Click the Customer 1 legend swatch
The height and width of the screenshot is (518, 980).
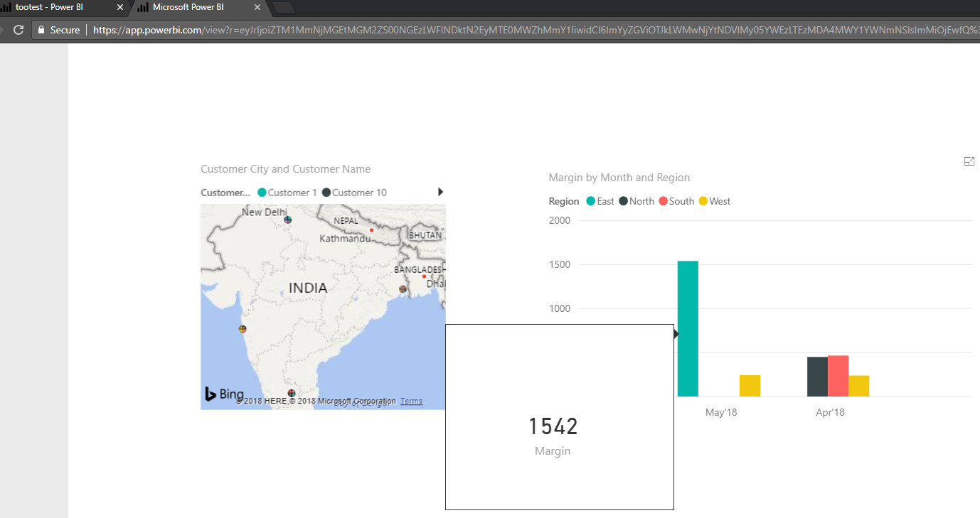click(x=262, y=193)
